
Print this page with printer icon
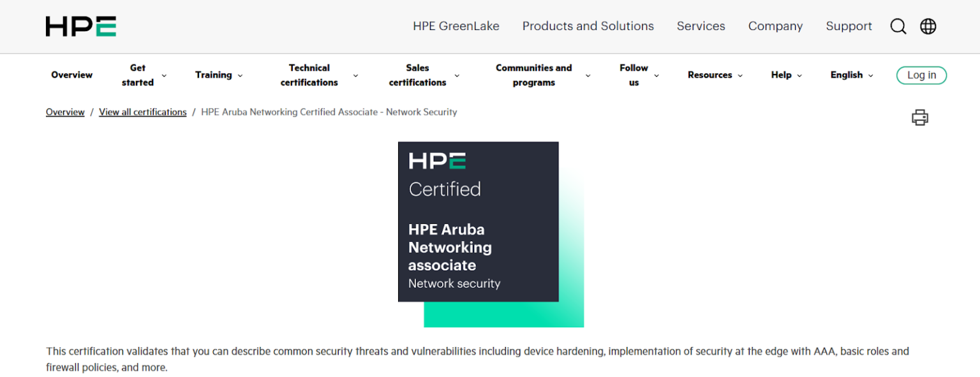tap(920, 117)
